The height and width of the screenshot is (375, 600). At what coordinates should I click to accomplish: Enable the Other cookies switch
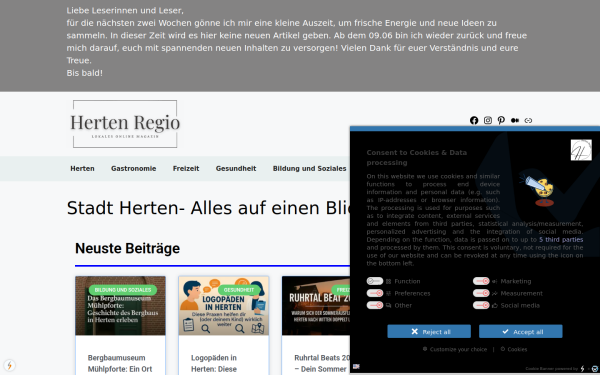pos(375,305)
